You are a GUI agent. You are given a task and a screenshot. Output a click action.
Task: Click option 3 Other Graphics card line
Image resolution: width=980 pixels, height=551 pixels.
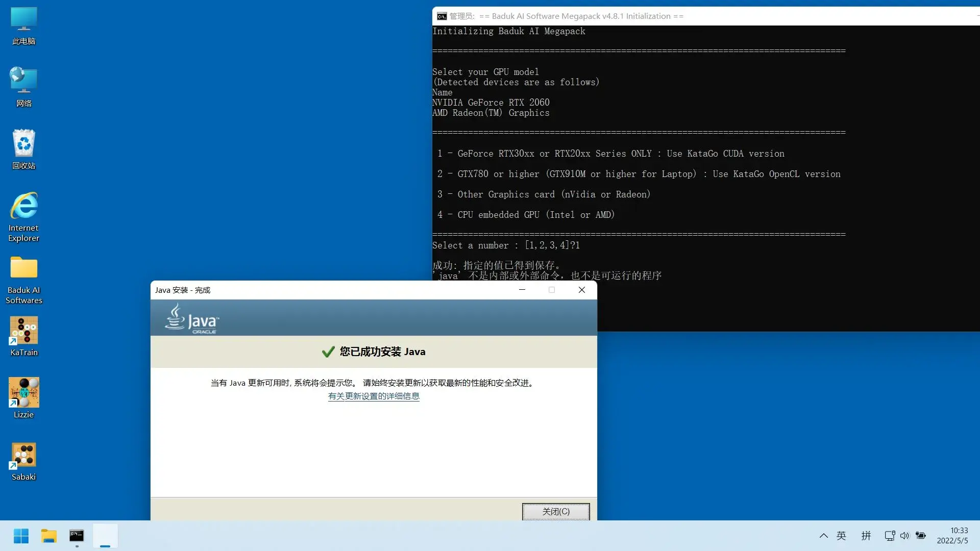pos(544,194)
